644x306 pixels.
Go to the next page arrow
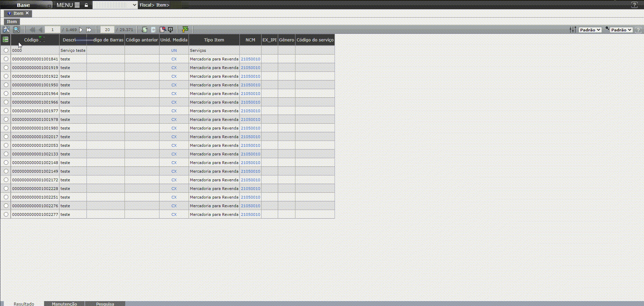coord(81,30)
